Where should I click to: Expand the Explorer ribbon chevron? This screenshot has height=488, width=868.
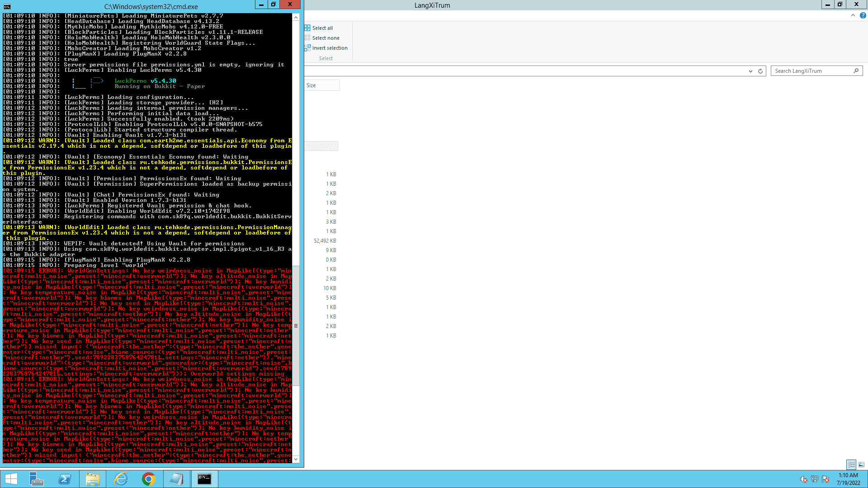click(853, 15)
